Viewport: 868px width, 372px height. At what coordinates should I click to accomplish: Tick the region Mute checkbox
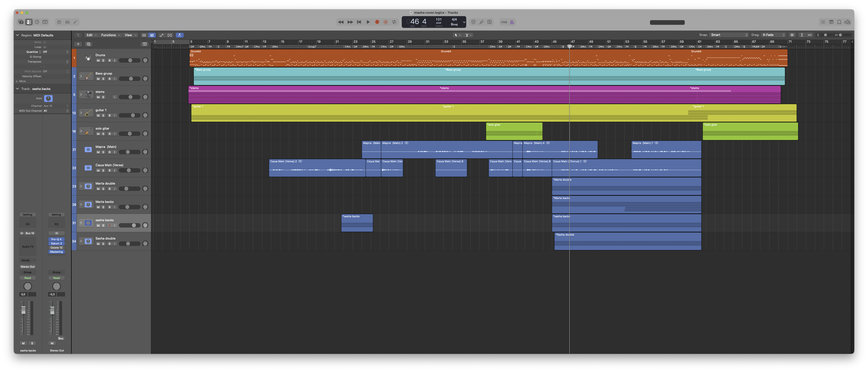[44, 42]
